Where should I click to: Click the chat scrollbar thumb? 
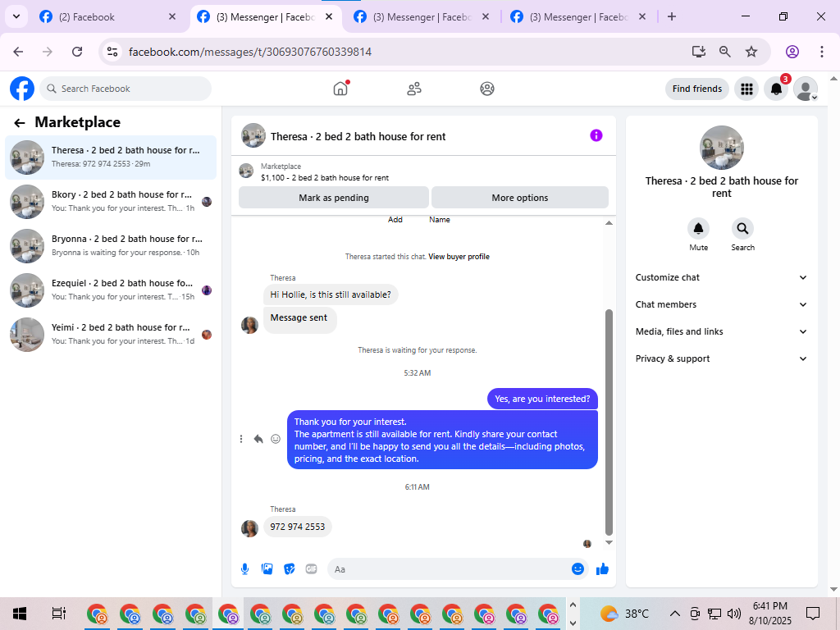(609, 422)
